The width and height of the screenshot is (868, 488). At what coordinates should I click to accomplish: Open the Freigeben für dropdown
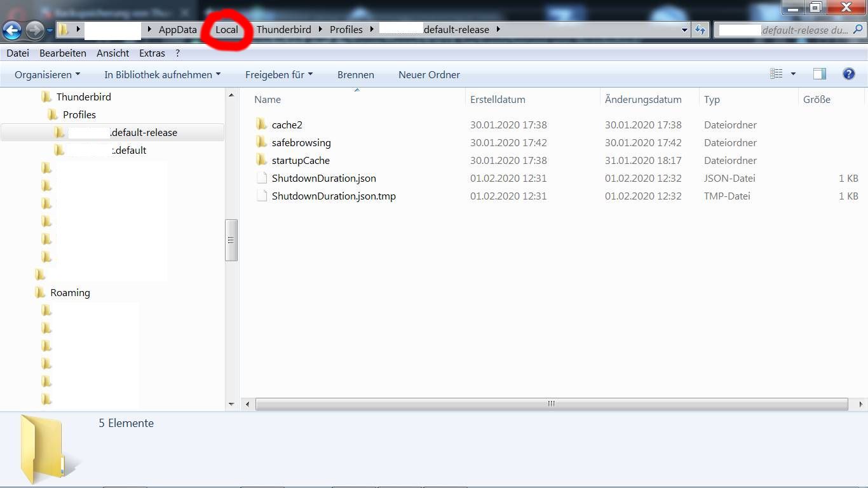(x=279, y=74)
